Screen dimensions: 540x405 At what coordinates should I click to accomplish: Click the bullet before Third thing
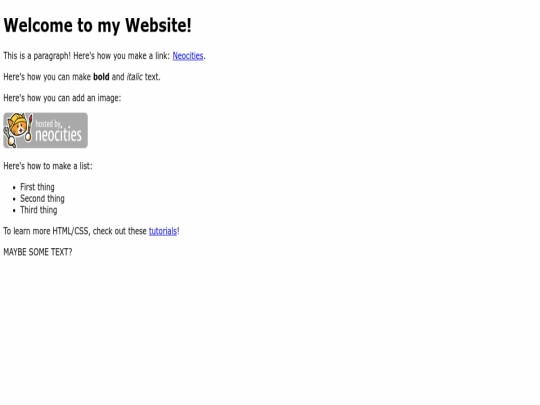pyautogui.click(x=14, y=211)
